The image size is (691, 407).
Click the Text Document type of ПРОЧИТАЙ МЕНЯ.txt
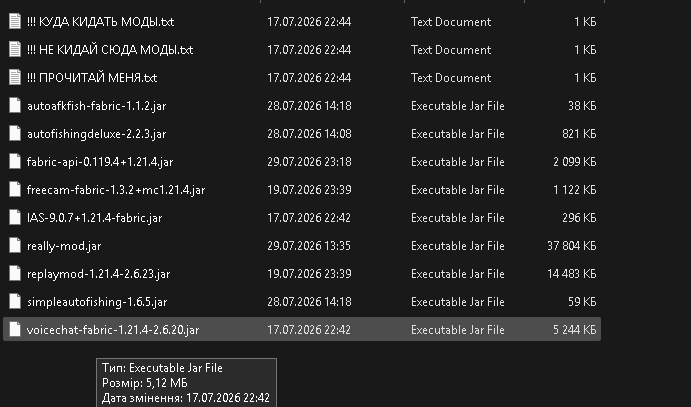pos(451,78)
